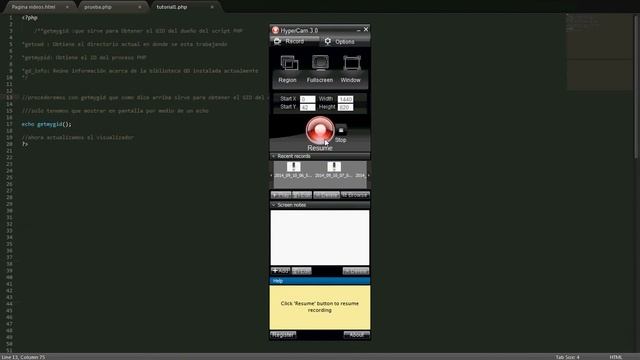Click the editor vertical scrollbar
640x360 pixels.
(636, 86)
